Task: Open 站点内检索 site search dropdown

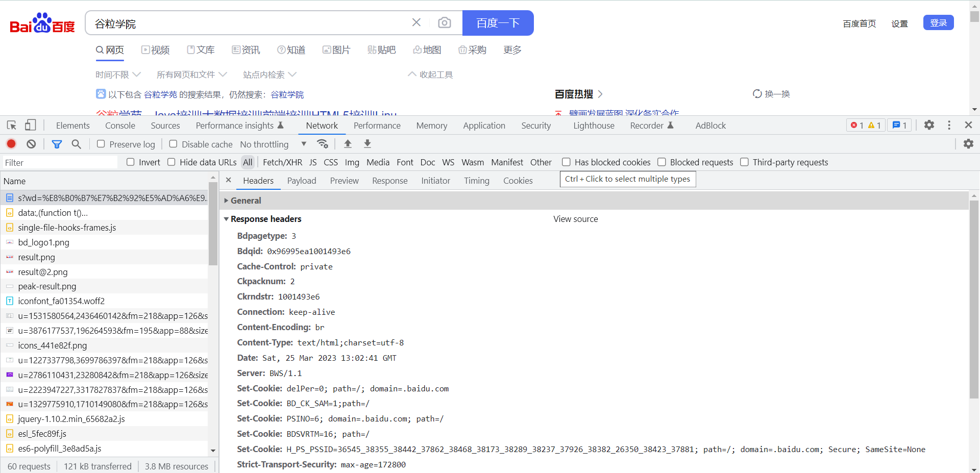Action: pyautogui.click(x=269, y=74)
